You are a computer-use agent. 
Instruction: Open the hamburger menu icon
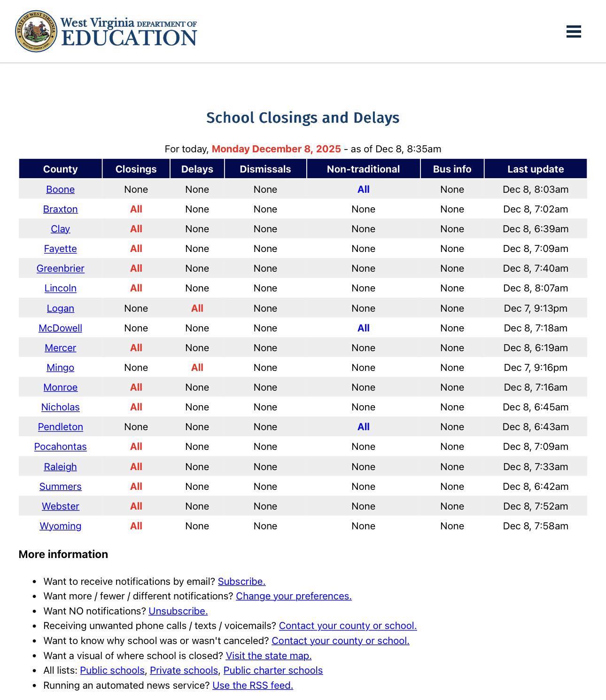(x=574, y=31)
